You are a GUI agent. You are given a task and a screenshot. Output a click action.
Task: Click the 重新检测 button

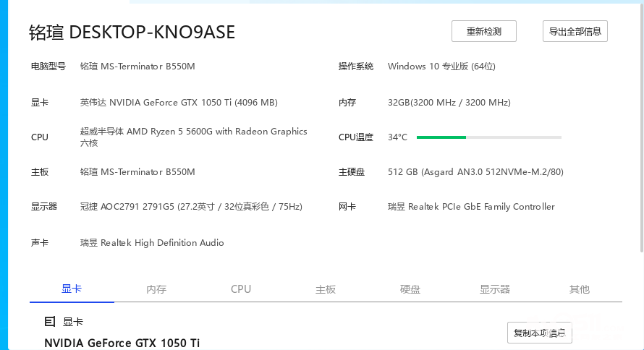click(483, 32)
